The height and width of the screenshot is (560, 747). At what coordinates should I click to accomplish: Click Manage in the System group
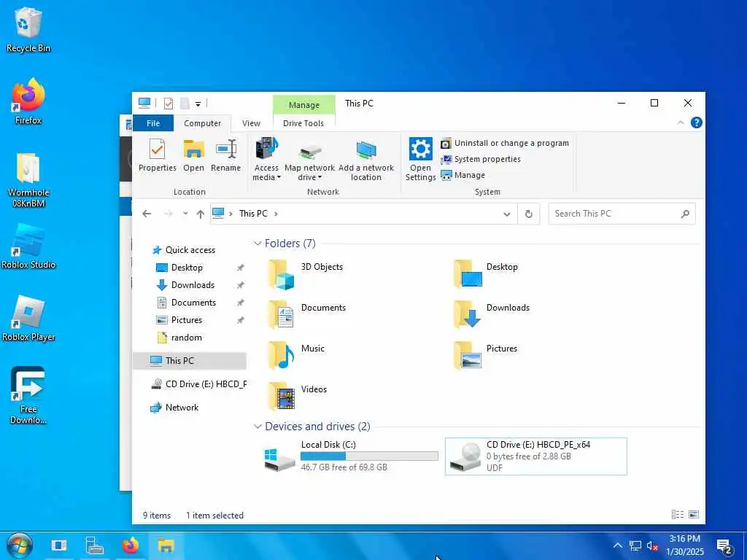(463, 175)
